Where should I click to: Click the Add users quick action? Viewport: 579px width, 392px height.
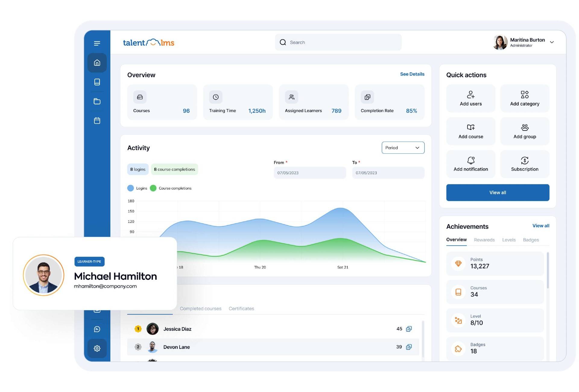[x=470, y=99]
